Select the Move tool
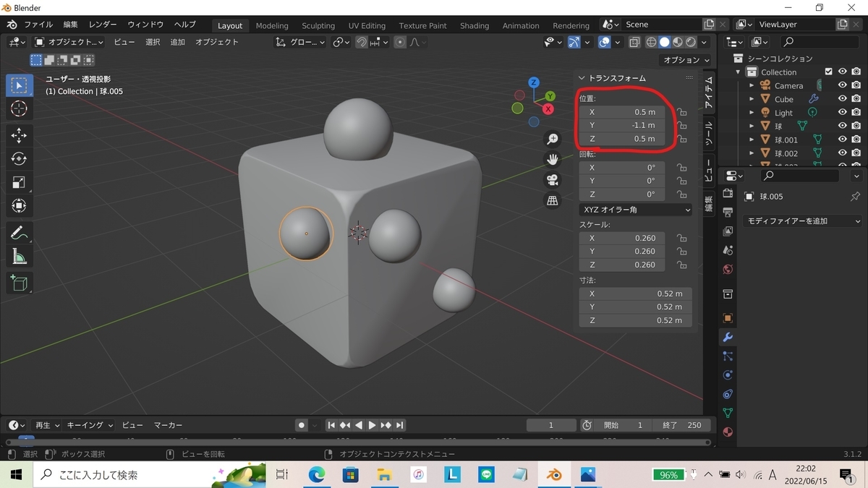Viewport: 868px width, 488px height. [x=20, y=135]
